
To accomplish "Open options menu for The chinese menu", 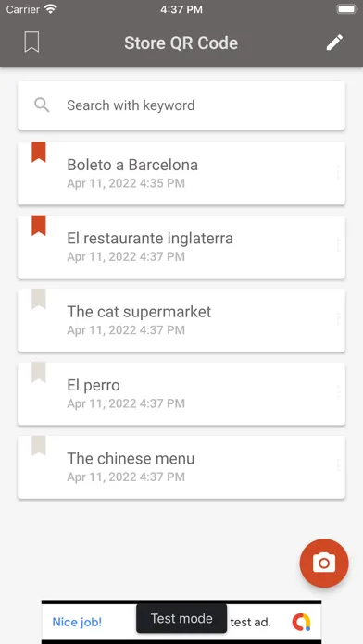I will point(338,465).
